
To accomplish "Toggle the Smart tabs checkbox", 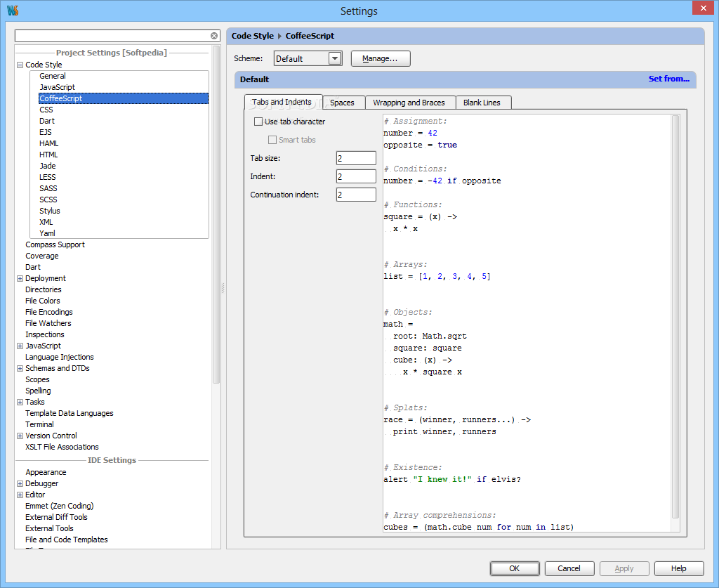I will tap(272, 140).
